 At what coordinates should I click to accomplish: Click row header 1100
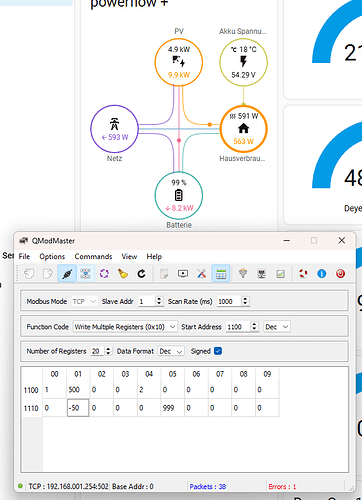click(x=31, y=390)
